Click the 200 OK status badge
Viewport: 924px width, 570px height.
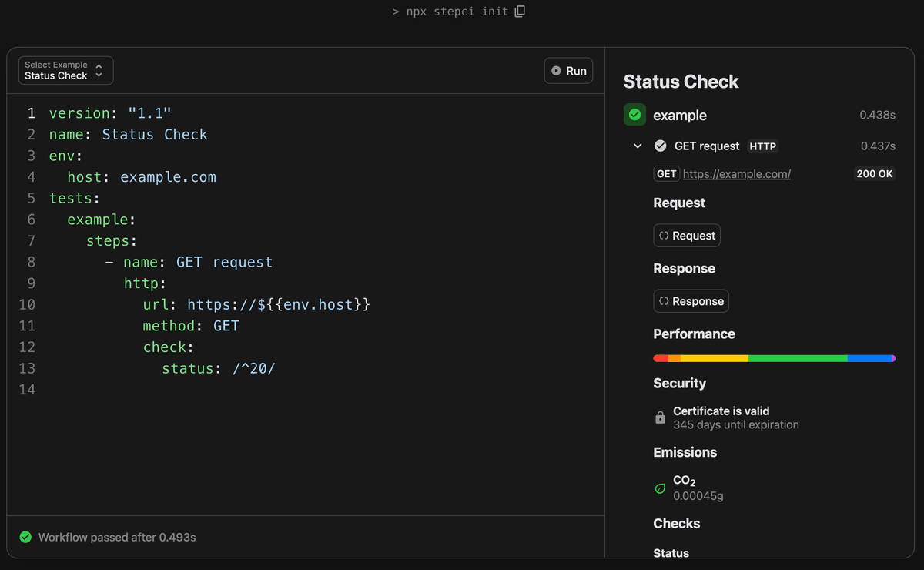point(874,174)
